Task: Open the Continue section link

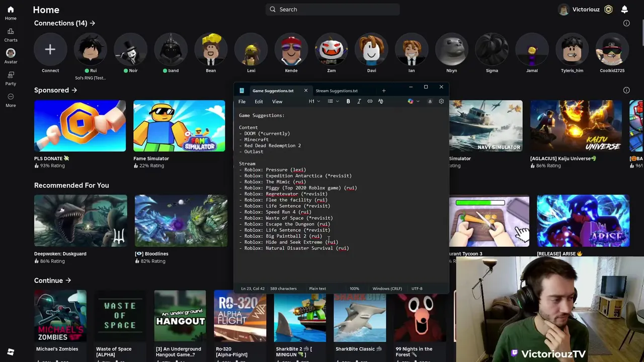Action: click(x=52, y=281)
